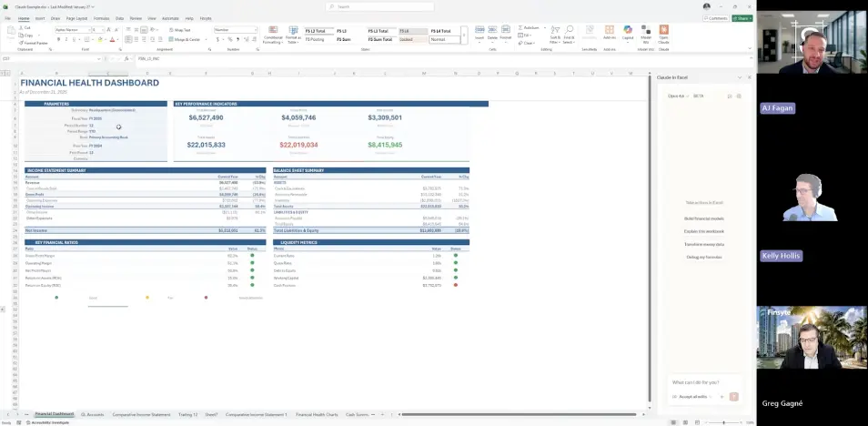The height and width of the screenshot is (426, 868).
Task: Click the Build financial models suggestion
Action: (703, 218)
